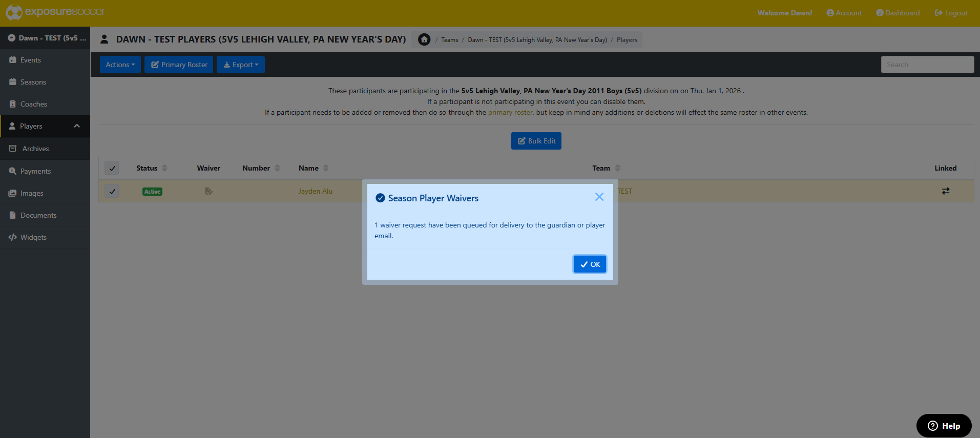This screenshot has height=438, width=980.
Task: Open Documents in the sidebar
Action: pyautogui.click(x=45, y=215)
